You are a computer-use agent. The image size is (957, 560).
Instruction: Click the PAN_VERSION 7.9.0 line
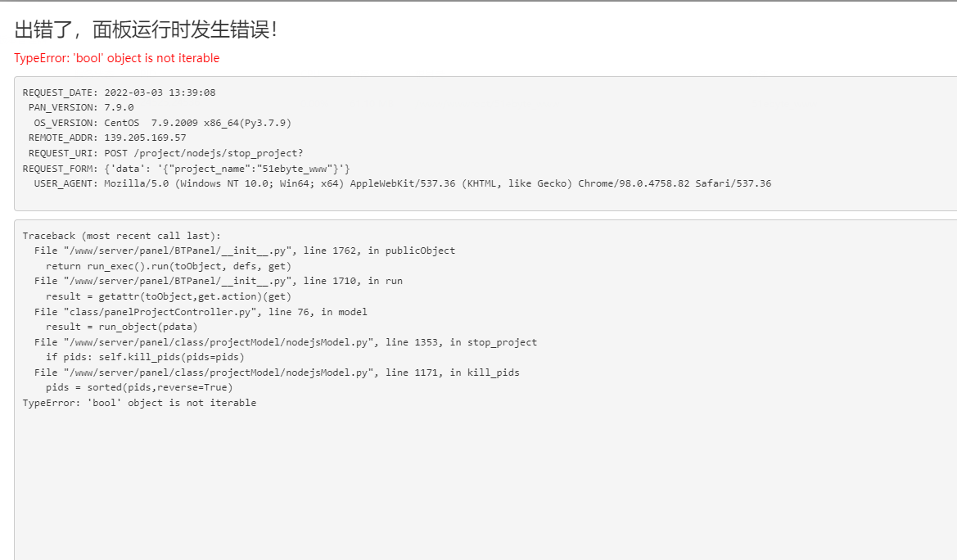(81, 107)
